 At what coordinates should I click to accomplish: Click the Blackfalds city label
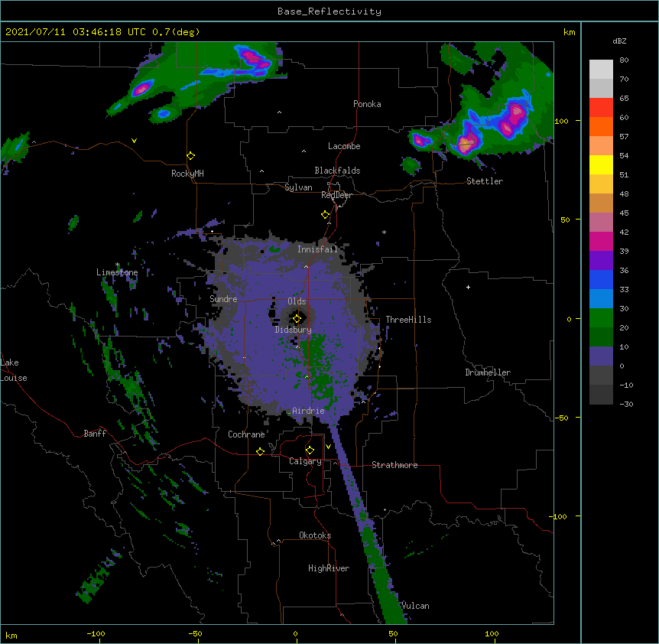pos(337,171)
